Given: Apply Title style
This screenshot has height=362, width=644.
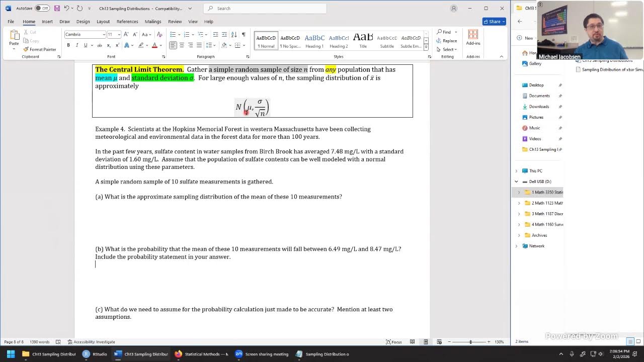Looking at the screenshot, I should (x=363, y=41).
